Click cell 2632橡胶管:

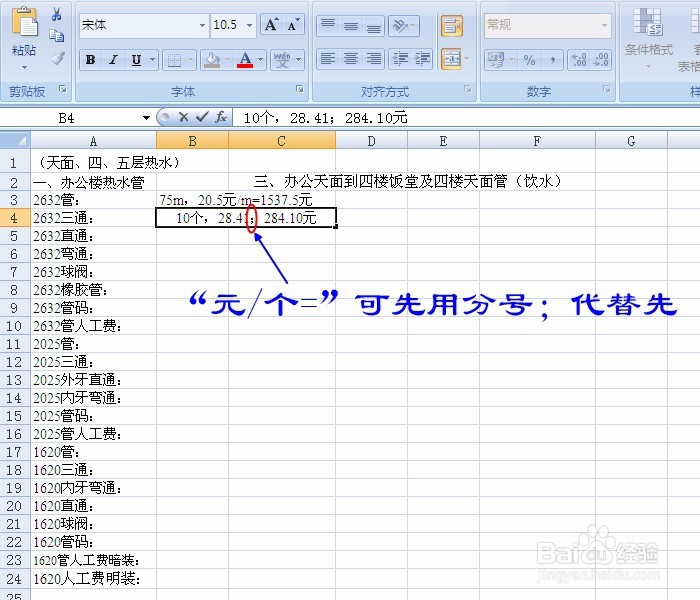94,290
